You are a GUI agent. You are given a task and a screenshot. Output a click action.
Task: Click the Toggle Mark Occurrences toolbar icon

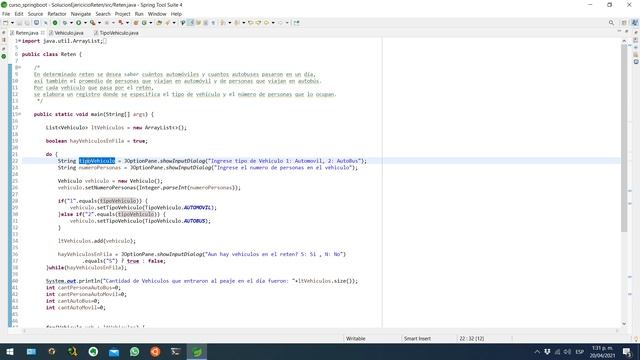[191, 23]
